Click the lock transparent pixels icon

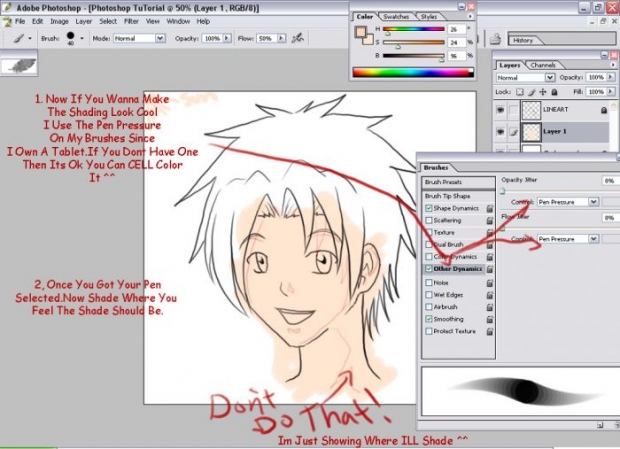pos(520,92)
